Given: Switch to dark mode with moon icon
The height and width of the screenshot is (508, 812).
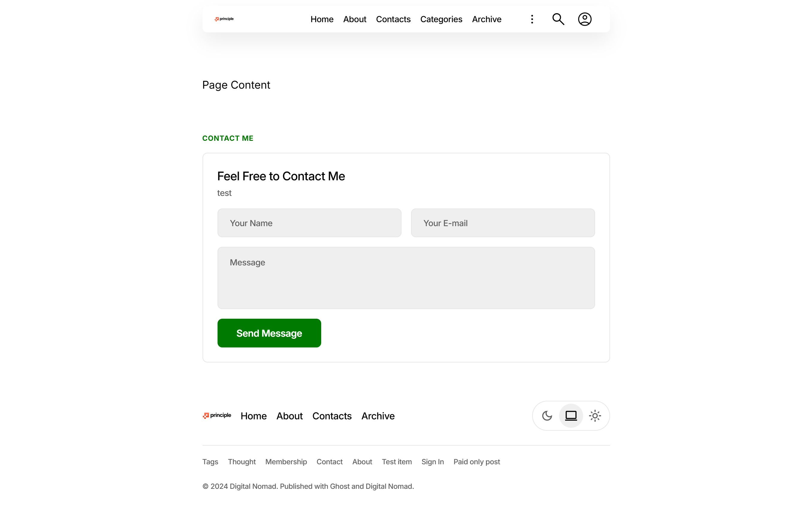Looking at the screenshot, I should click(x=547, y=416).
